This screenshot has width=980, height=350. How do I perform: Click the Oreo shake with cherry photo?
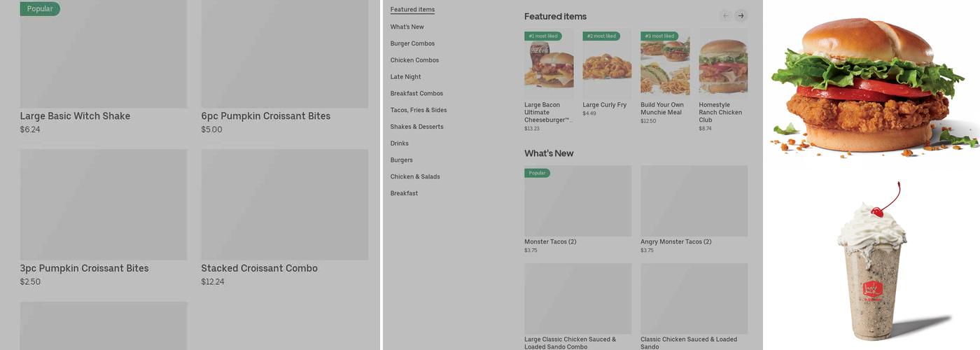pos(871,262)
